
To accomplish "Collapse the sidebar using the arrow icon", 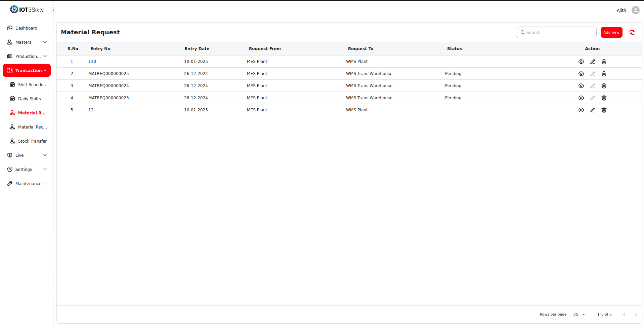I will point(53,10).
